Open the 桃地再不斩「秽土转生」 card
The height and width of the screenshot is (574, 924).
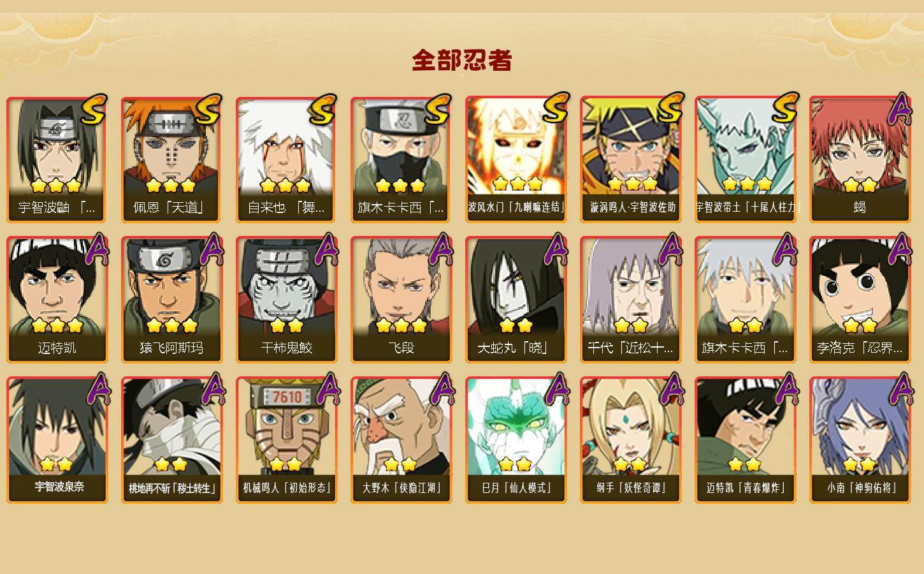[172, 440]
